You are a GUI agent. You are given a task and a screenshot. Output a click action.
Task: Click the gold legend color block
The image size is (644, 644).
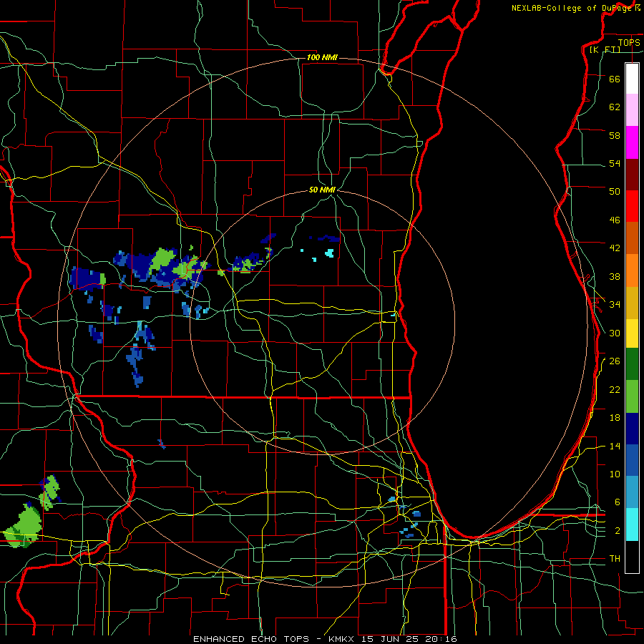632,303
